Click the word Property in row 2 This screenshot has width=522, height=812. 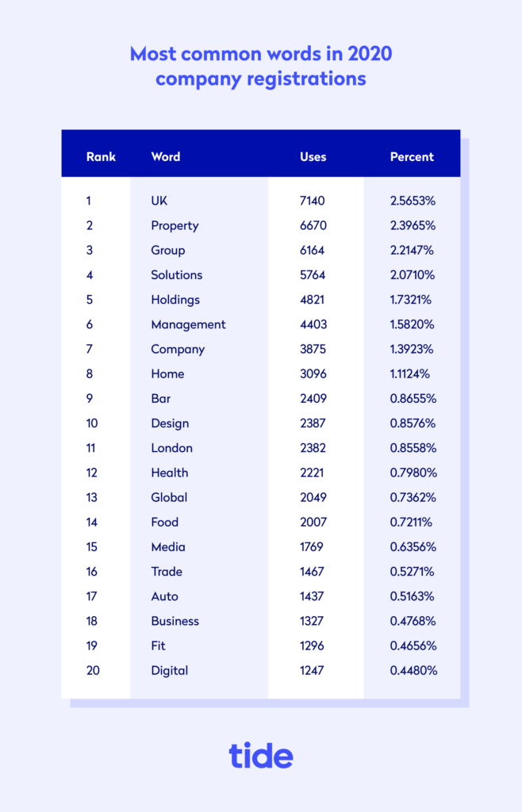coord(175,226)
